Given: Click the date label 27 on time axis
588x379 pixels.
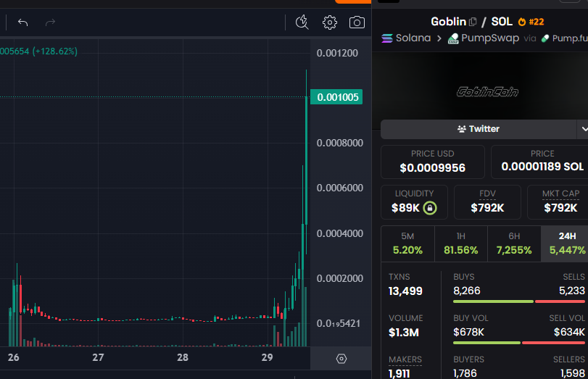Looking at the screenshot, I should coord(98,357).
